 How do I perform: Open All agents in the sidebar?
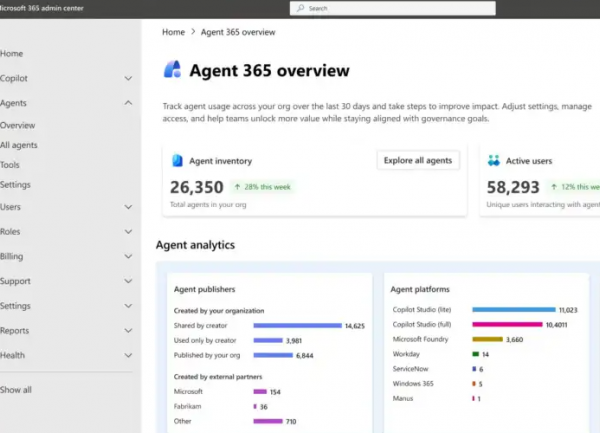[19, 145]
